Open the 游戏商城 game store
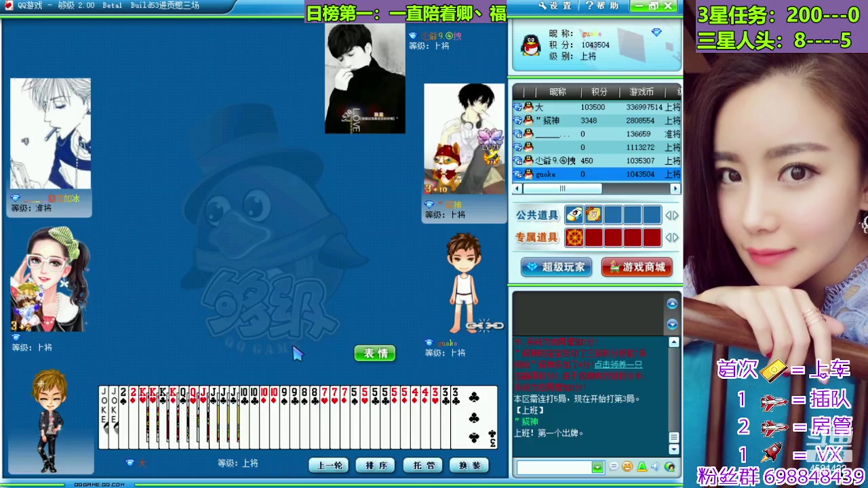Viewport: 868px width, 488px height. (x=637, y=267)
